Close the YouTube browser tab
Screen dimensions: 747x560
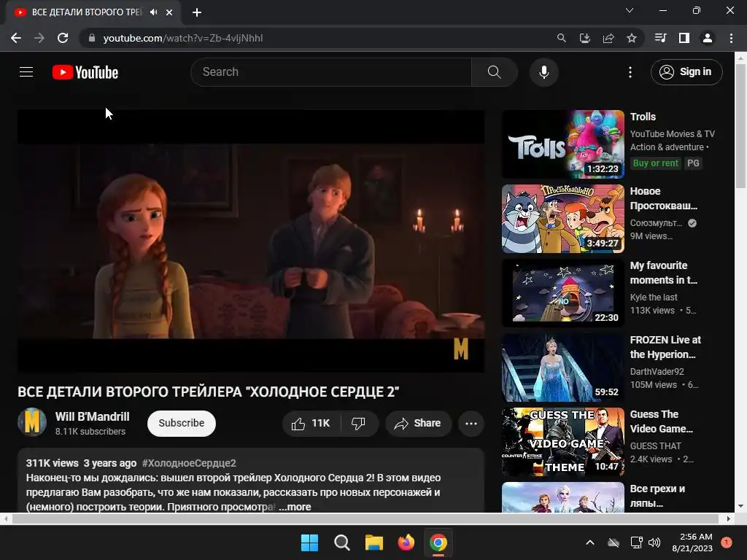point(169,12)
